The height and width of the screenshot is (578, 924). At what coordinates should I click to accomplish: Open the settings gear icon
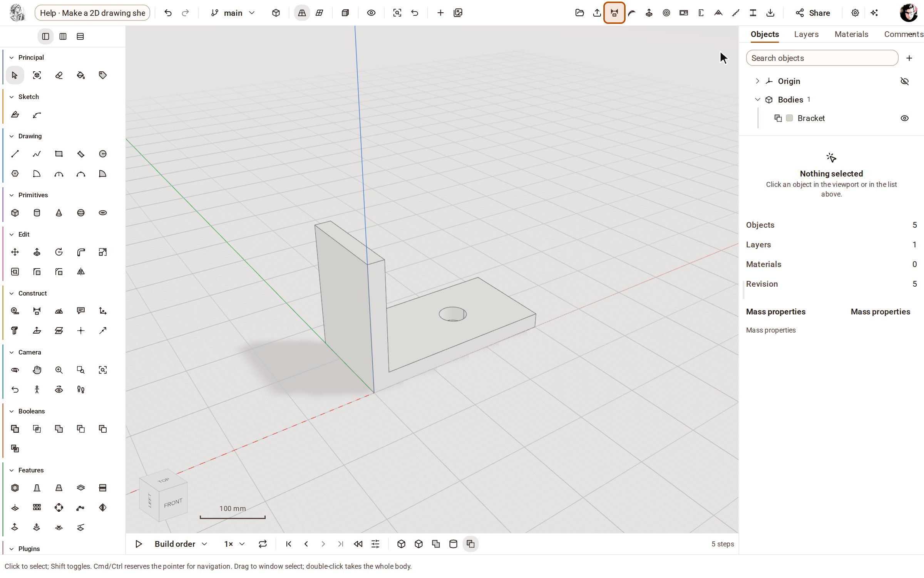coord(855,13)
